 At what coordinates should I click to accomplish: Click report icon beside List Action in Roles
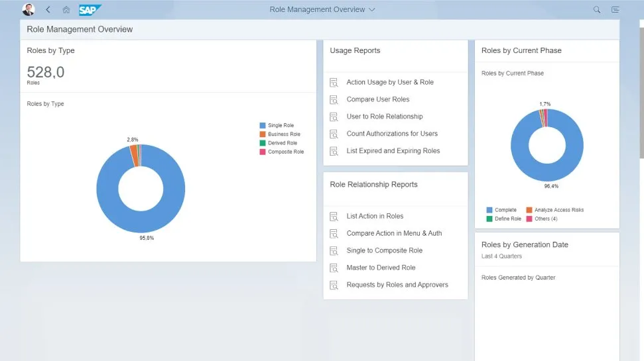click(334, 217)
